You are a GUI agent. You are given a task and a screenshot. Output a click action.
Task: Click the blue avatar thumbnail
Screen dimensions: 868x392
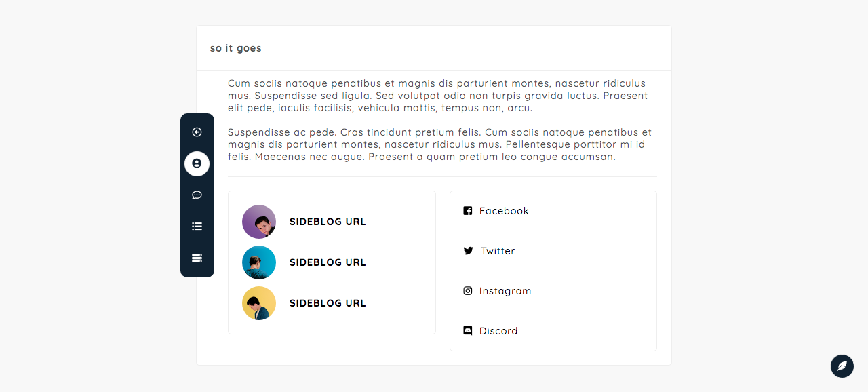tap(259, 262)
